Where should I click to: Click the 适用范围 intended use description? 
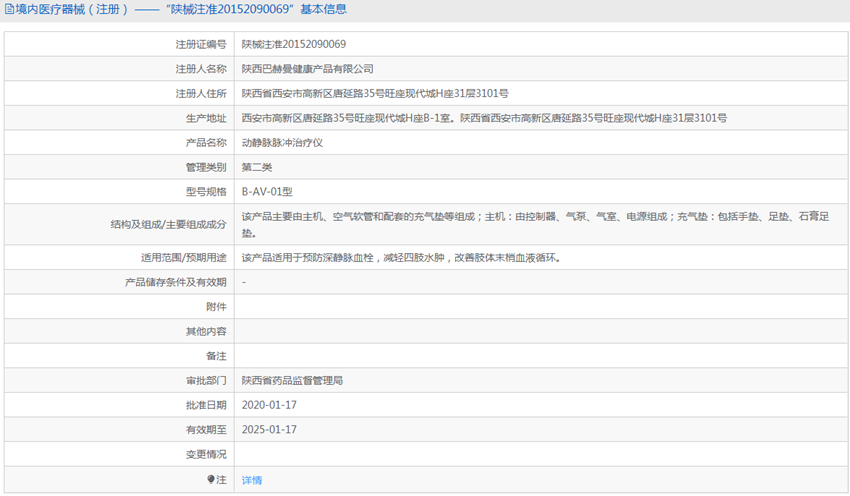[400, 257]
